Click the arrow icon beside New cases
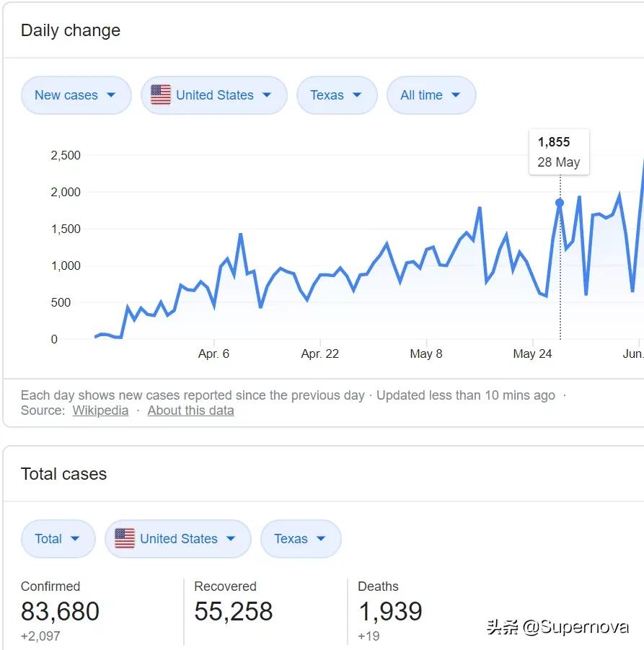The height and width of the screenshot is (650, 644). click(x=111, y=95)
